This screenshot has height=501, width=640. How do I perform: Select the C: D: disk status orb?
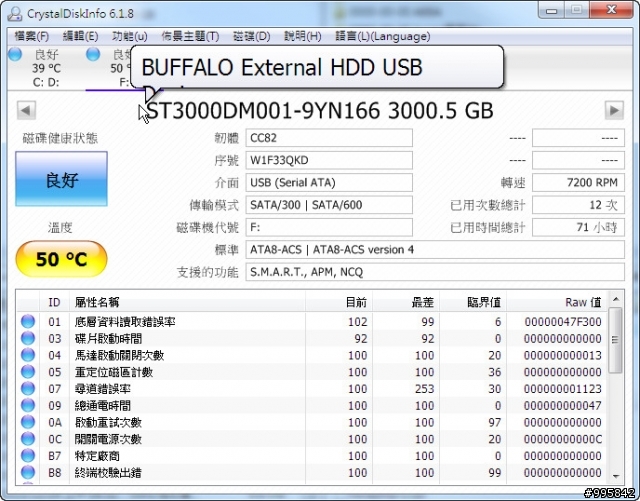coord(15,54)
